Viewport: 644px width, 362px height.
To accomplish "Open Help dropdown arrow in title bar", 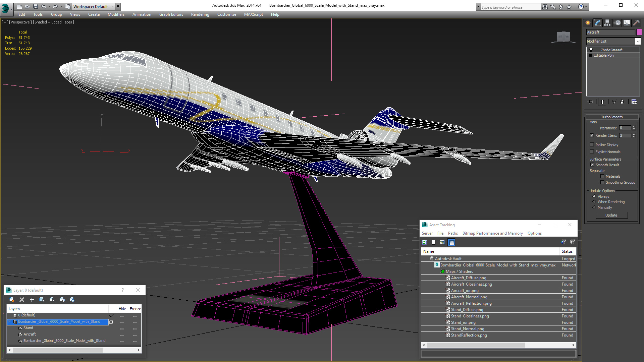I will pyautogui.click(x=586, y=7).
